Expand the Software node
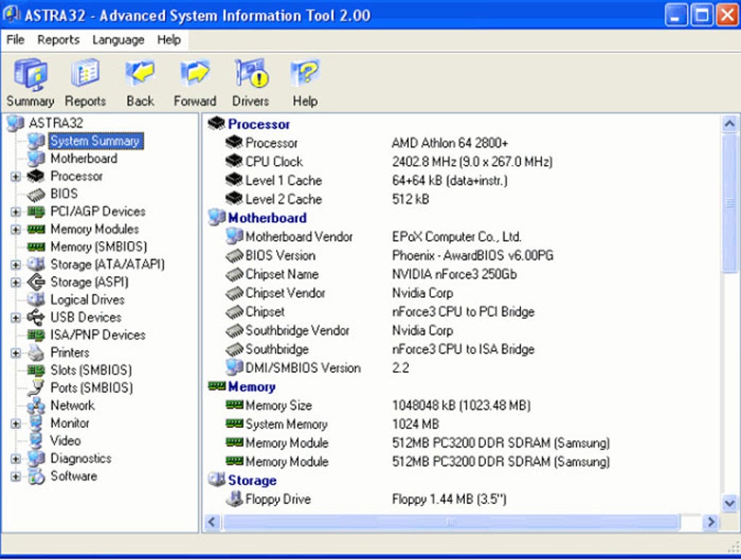741x560 pixels. pos(15,476)
